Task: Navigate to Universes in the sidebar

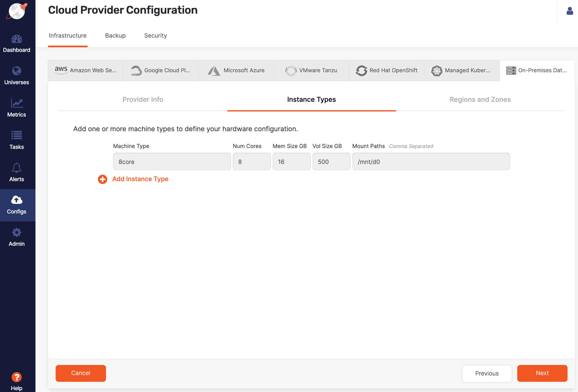Action: (x=17, y=76)
